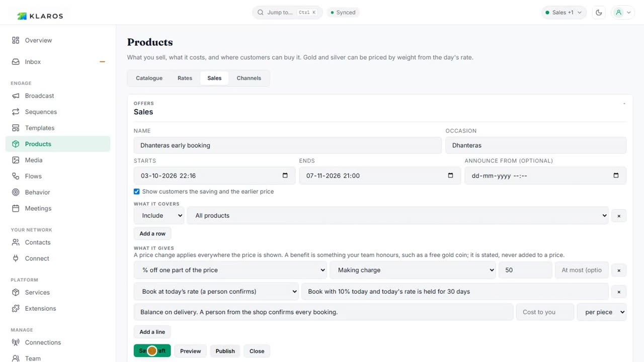The width and height of the screenshot is (644, 362).
Task: Open the per piece dropdown
Action: (602, 312)
